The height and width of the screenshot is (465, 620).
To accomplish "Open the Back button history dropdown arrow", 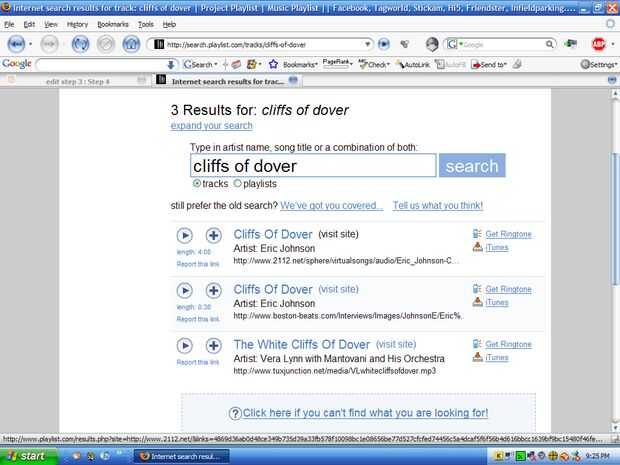I will [x=30, y=44].
